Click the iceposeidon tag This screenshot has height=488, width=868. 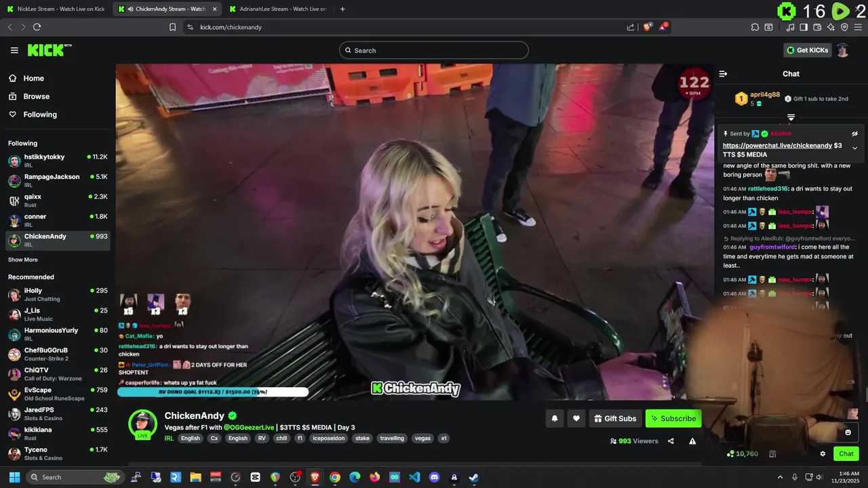point(329,439)
